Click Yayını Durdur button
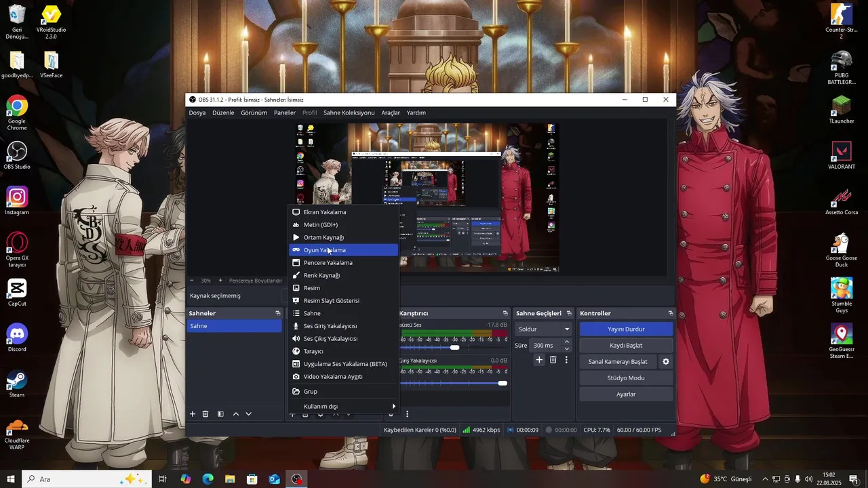The image size is (868, 488). (x=626, y=329)
